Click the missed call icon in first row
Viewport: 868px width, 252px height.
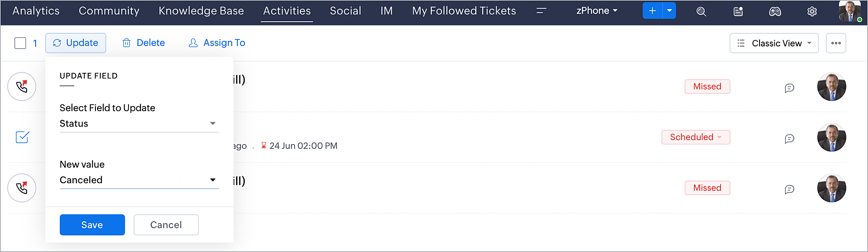tap(22, 87)
